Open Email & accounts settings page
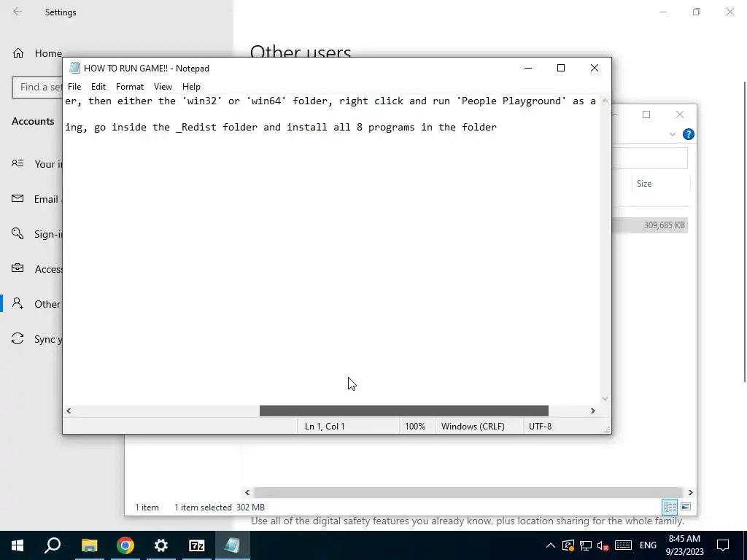Screen dimensions: 747x560 (x=37, y=199)
